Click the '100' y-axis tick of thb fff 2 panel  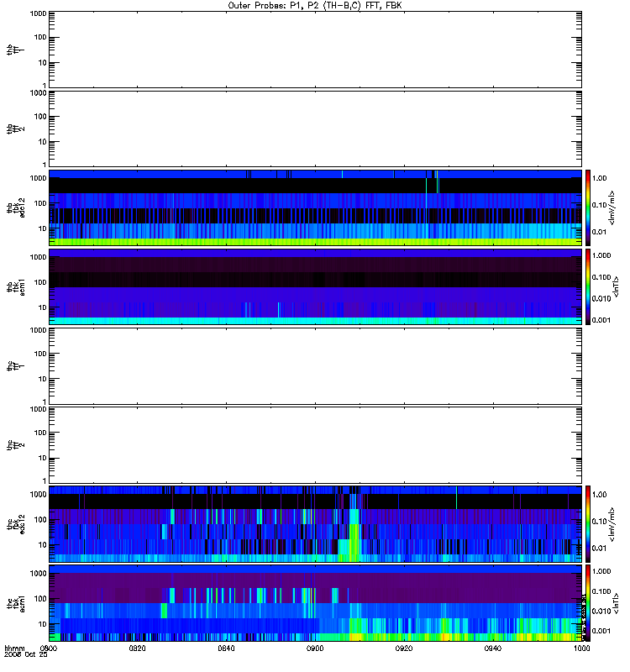40,117
